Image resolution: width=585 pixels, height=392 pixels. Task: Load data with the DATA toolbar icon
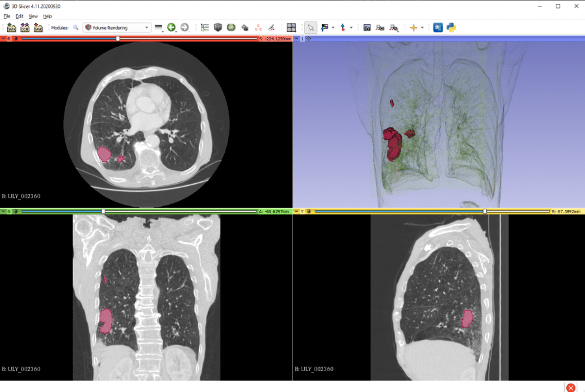11,27
